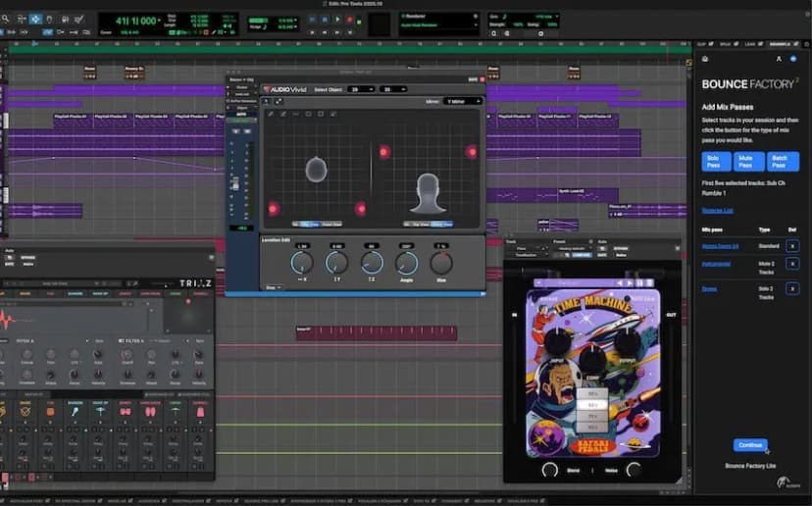Delete the Solo 2 Tracks pass with X
The height and width of the screenshot is (506, 812).
(x=792, y=288)
